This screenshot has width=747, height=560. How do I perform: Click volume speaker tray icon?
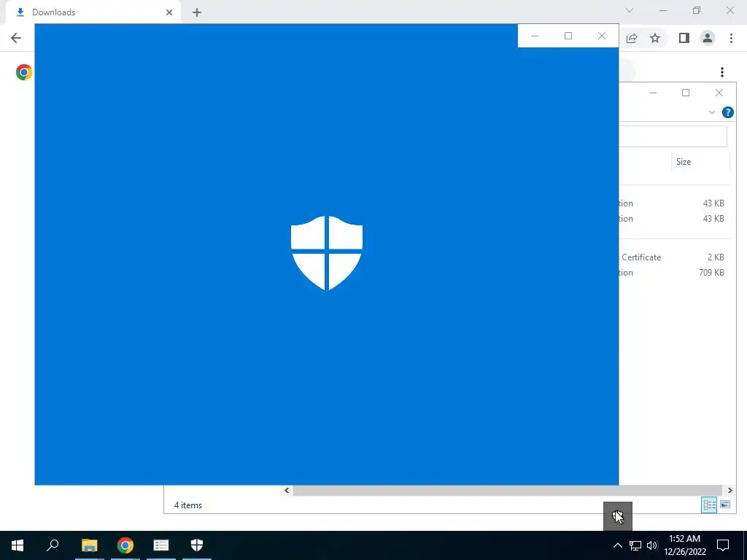[652, 545]
